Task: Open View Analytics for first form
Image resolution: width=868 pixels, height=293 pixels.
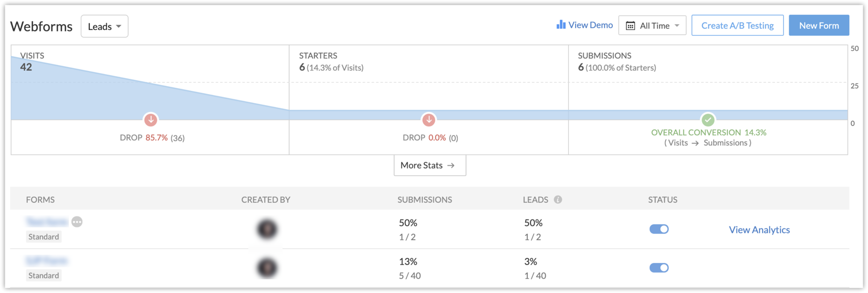Action: (759, 229)
